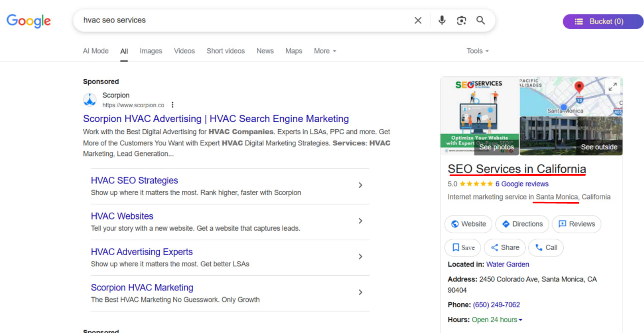Viewport: 644px width, 333px height.
Task: Open Water Garden location link
Action: [508, 264]
